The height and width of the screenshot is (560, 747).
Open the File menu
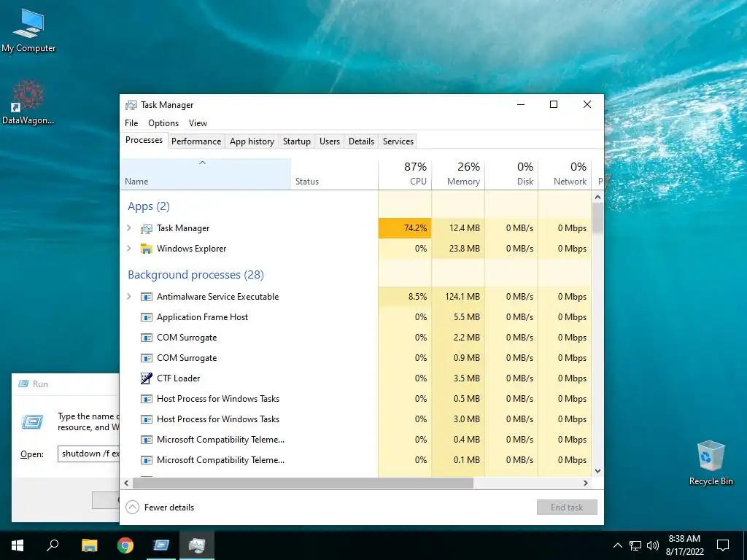[x=131, y=122]
